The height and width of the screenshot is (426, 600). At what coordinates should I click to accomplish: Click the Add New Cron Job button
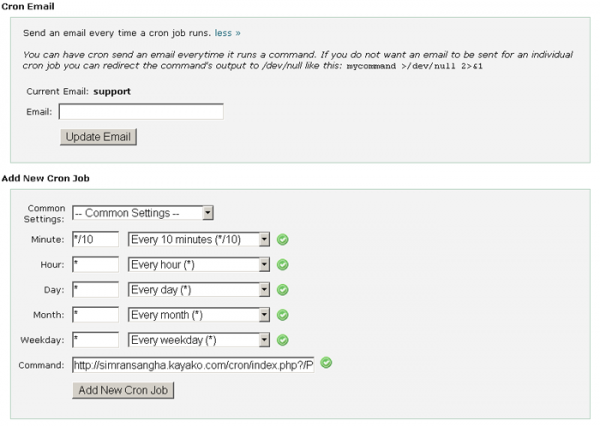(125, 390)
